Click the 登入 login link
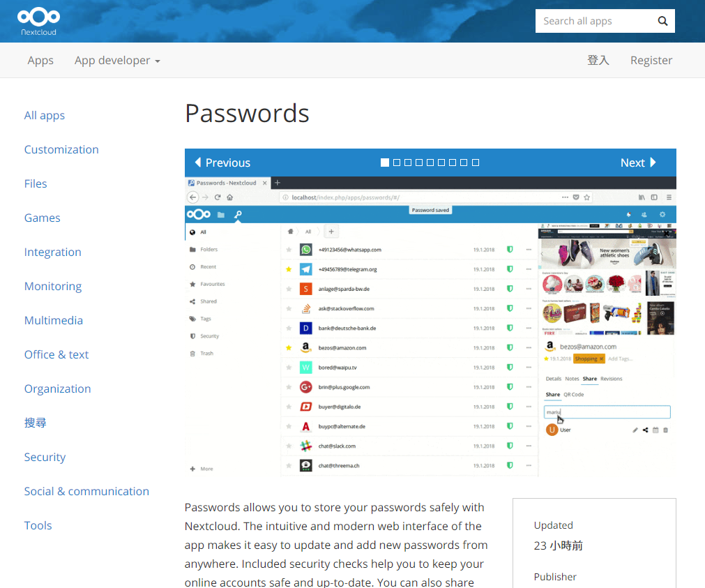Screen dimensions: 705x588 coord(598,60)
